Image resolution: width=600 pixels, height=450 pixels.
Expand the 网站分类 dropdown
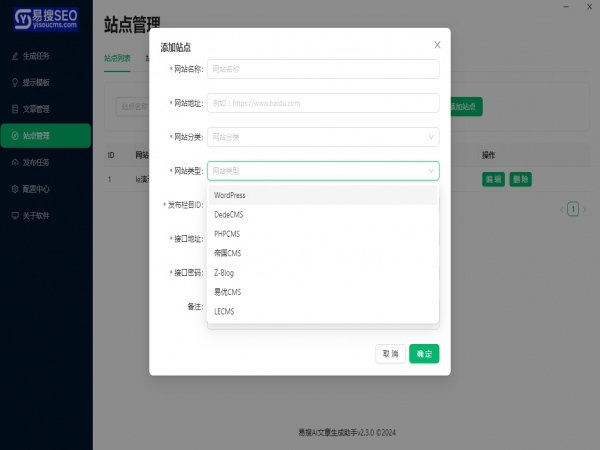323,137
